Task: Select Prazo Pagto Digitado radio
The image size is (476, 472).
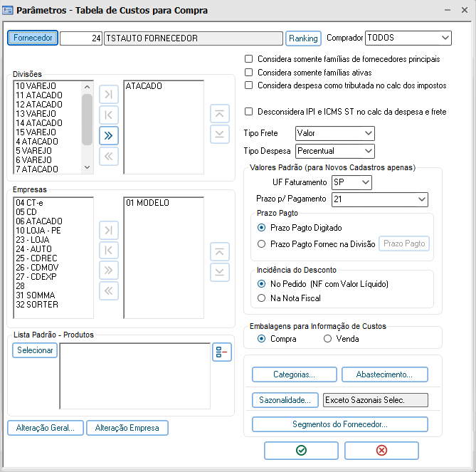Action: [x=261, y=228]
